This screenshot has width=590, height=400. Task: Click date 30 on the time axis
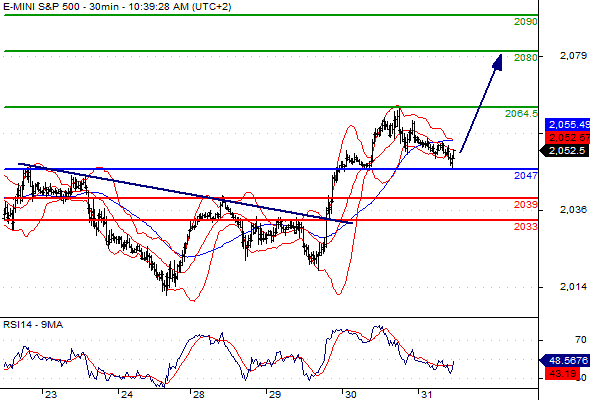pos(350,395)
